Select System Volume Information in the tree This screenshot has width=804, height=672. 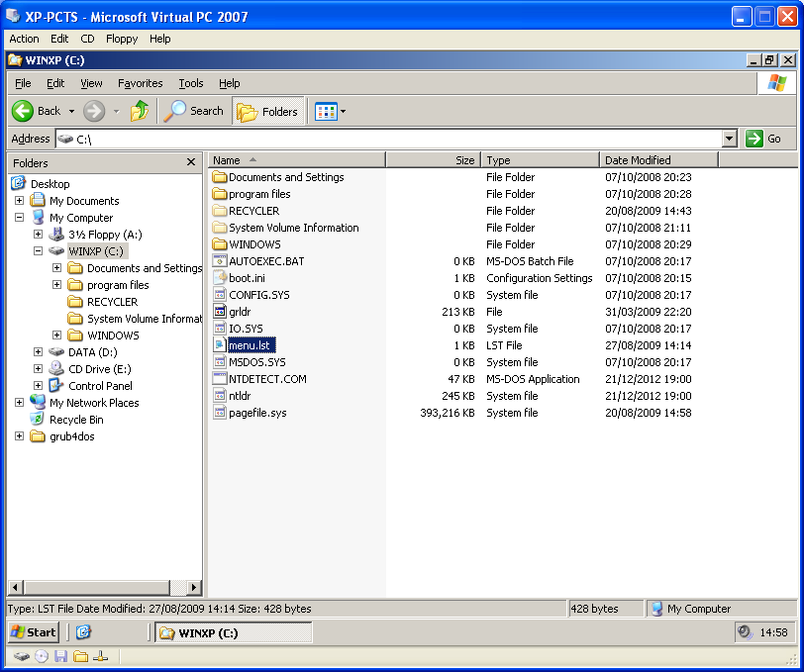(145, 319)
